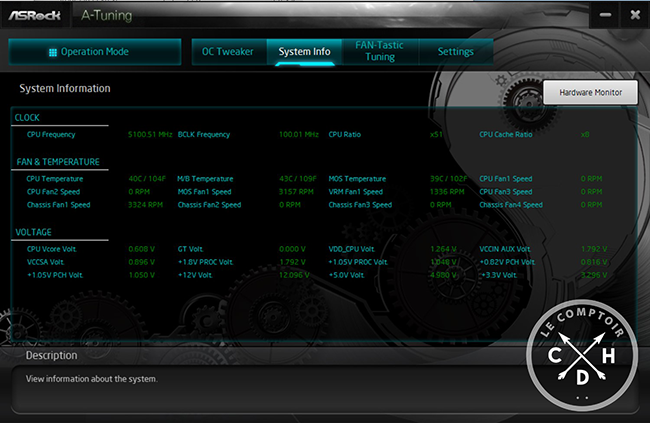Click the FAN & TEMPERATURE section header
The image size is (650, 423).
tap(57, 162)
